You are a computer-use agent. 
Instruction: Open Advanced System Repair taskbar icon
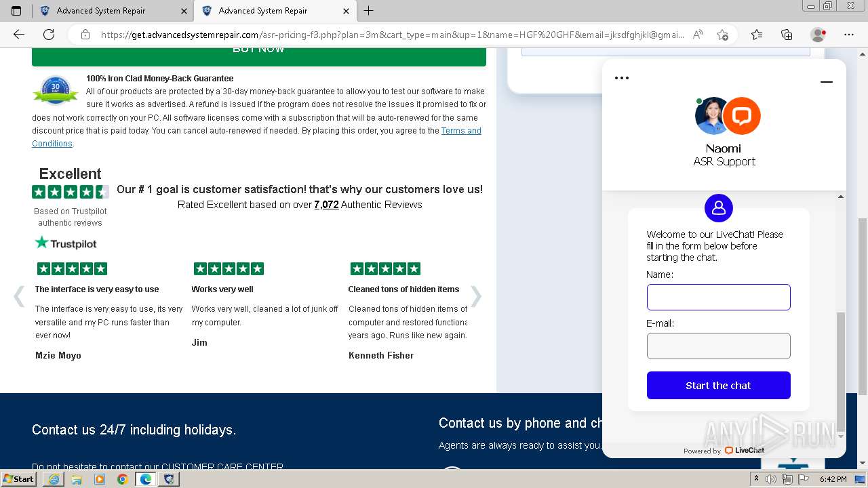coord(169,479)
